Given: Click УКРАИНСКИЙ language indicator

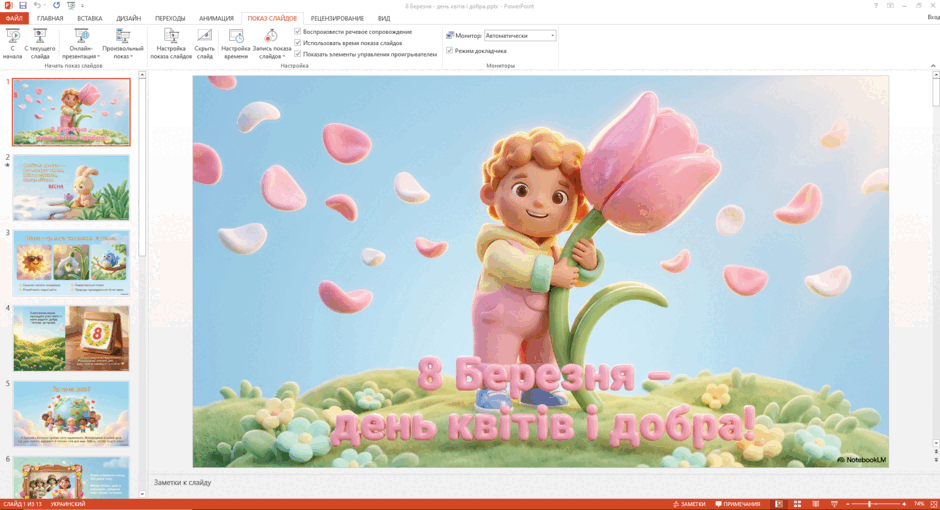Looking at the screenshot, I should pyautogui.click(x=68, y=505).
